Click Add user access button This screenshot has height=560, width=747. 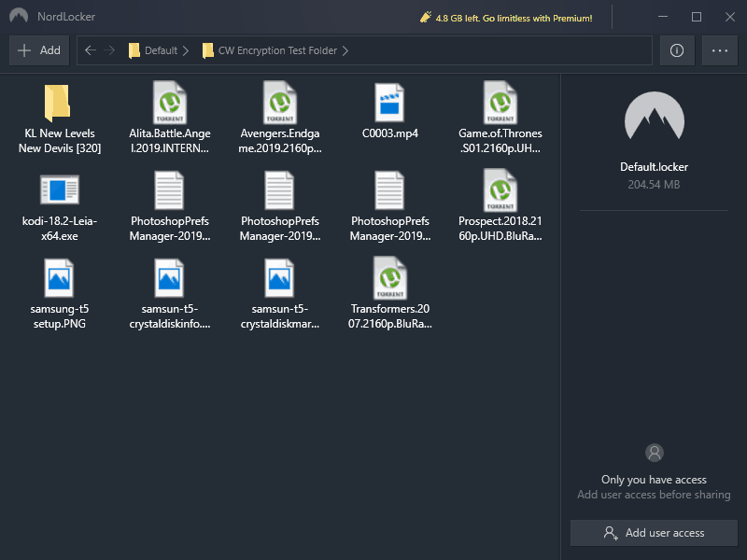pyautogui.click(x=654, y=533)
